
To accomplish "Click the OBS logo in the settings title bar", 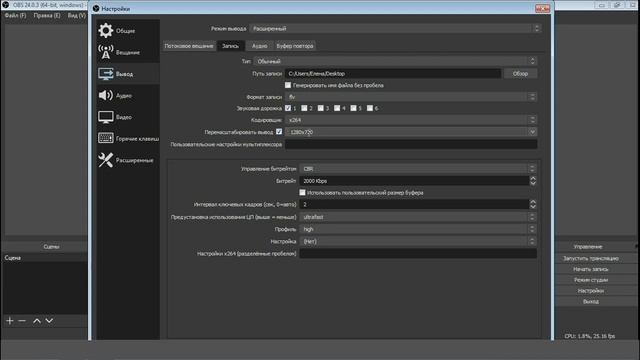I will point(96,9).
